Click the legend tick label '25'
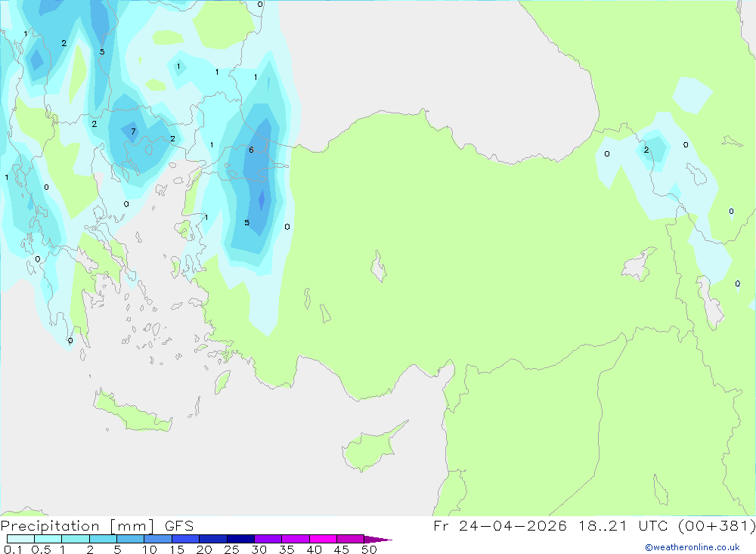The image size is (756, 554). click(232, 549)
